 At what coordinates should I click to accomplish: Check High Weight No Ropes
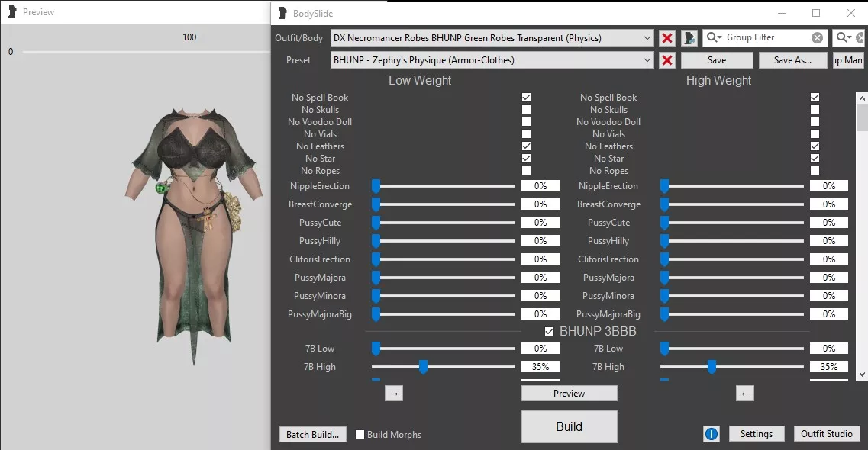[x=815, y=170]
